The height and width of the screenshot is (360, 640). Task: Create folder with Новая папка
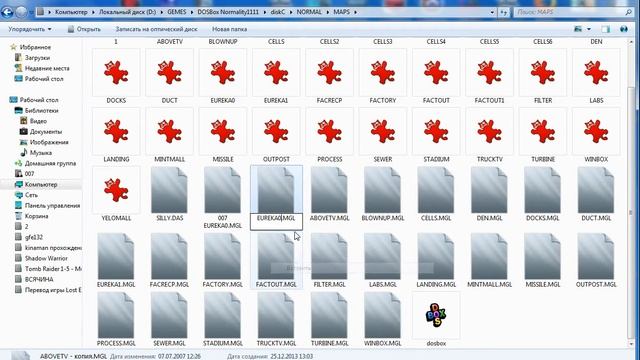click(229, 29)
